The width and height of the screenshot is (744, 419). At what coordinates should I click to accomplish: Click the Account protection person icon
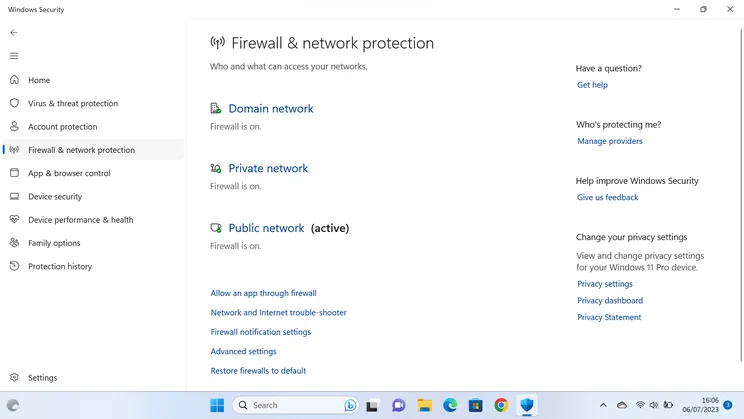(14, 126)
